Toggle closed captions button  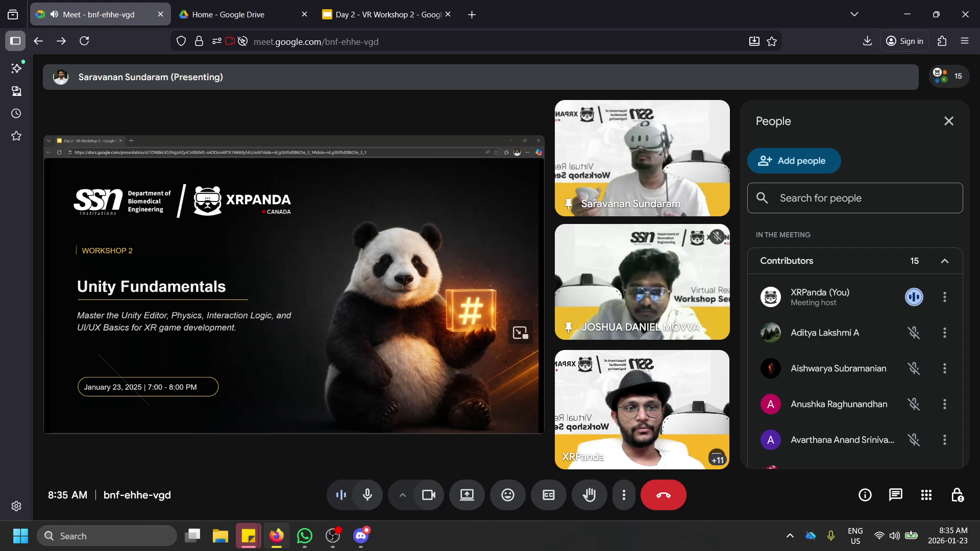[548, 495]
